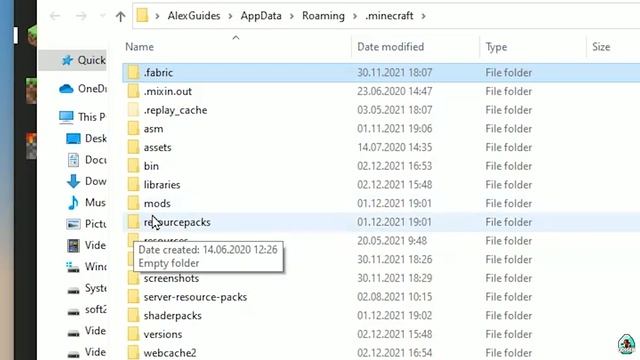Select AppData in the address path

[x=261, y=16]
